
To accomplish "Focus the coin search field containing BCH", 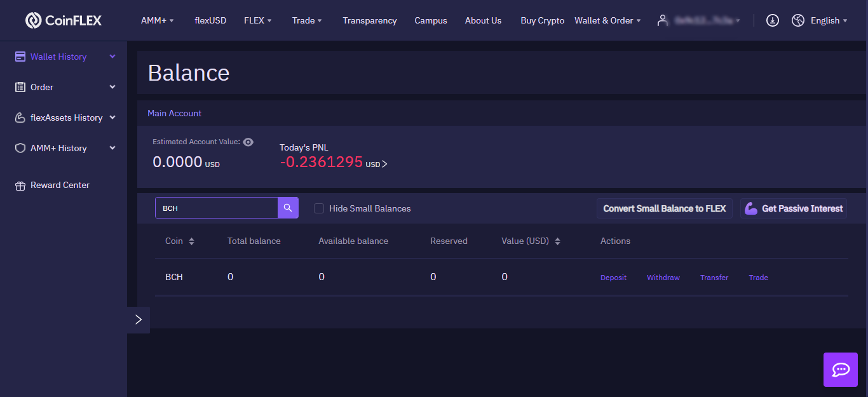I will click(217, 208).
